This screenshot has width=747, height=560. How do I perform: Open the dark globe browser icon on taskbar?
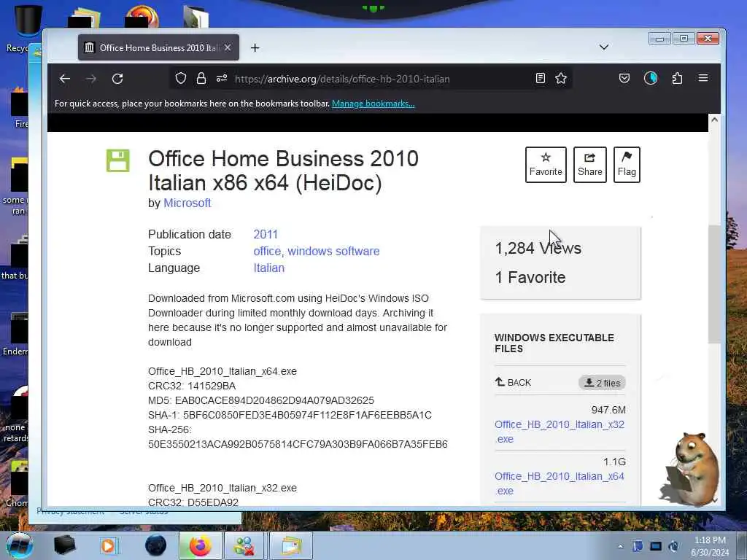pyautogui.click(x=156, y=545)
